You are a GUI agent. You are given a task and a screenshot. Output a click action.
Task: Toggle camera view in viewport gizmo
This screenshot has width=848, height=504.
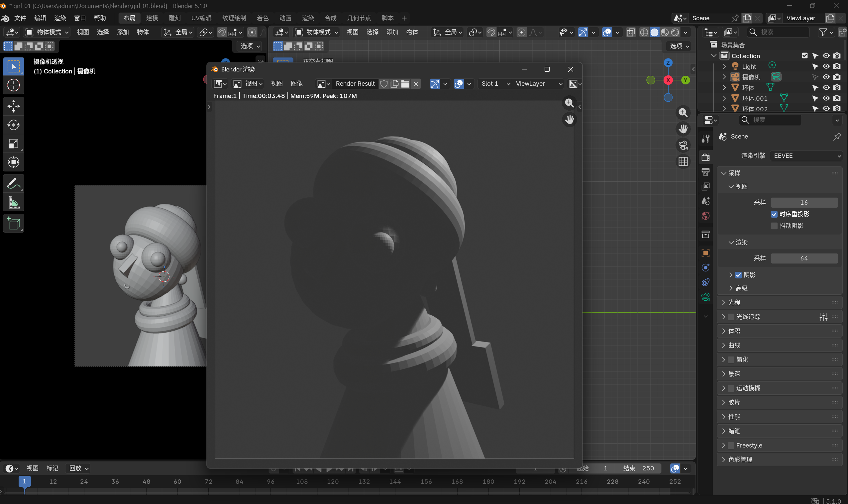point(683,146)
